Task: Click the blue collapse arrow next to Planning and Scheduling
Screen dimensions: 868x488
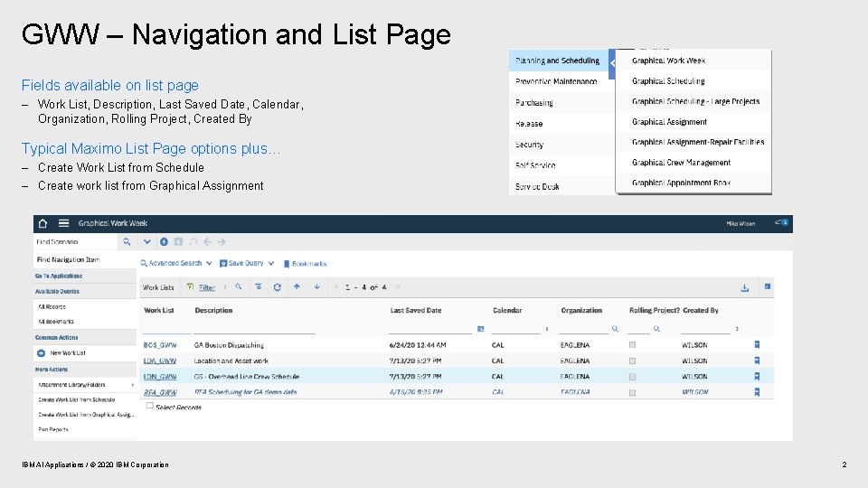Action: click(612, 63)
